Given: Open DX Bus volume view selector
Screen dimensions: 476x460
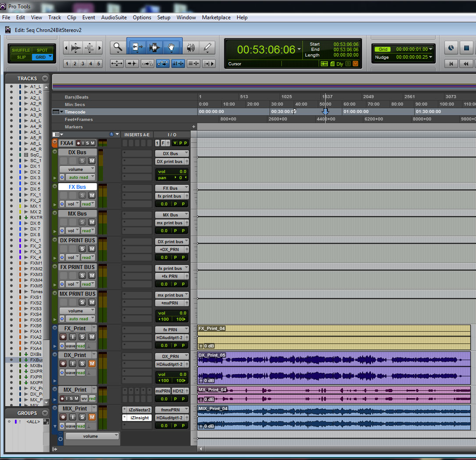Looking at the screenshot, I should pyautogui.click(x=78, y=169).
